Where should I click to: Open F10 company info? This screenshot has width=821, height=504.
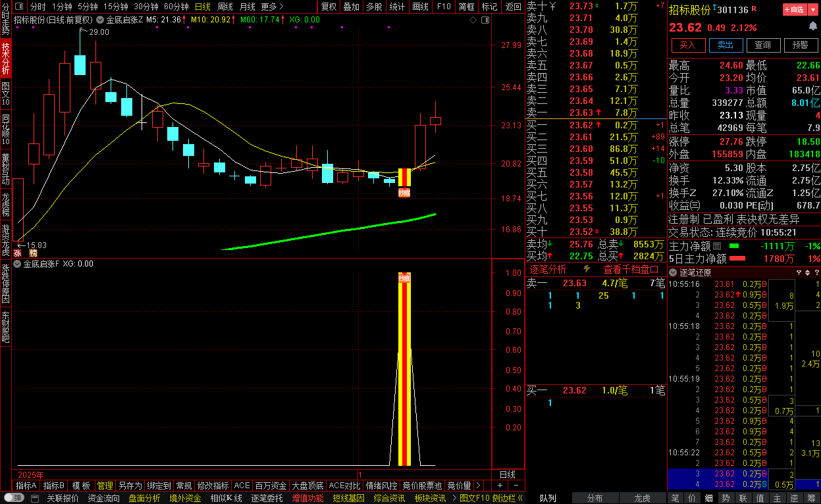pyautogui.click(x=444, y=7)
